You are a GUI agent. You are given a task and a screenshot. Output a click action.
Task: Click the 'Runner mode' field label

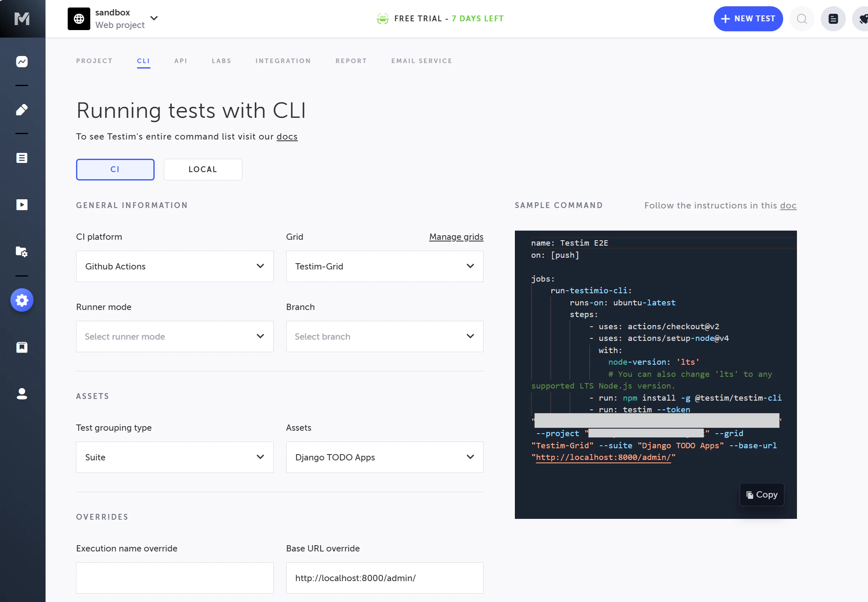(x=104, y=307)
